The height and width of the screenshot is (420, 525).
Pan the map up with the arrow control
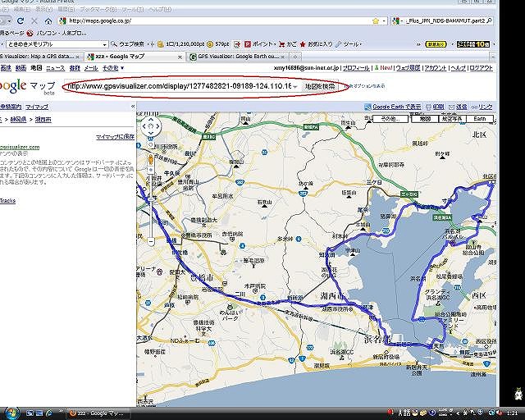(x=151, y=120)
